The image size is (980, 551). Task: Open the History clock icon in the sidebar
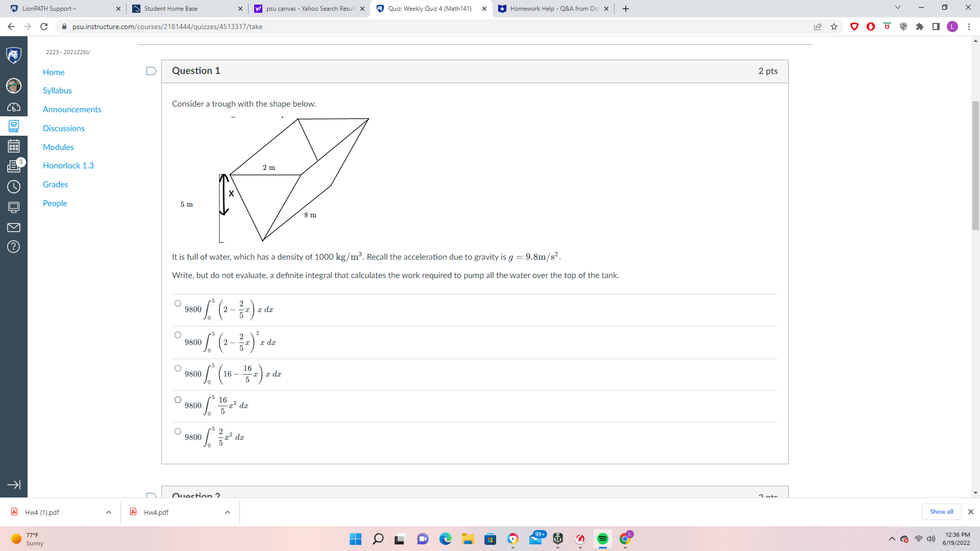[14, 187]
